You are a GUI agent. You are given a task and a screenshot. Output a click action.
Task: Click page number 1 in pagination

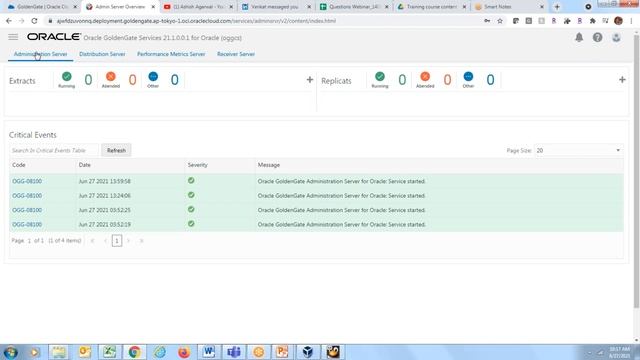coord(117,241)
